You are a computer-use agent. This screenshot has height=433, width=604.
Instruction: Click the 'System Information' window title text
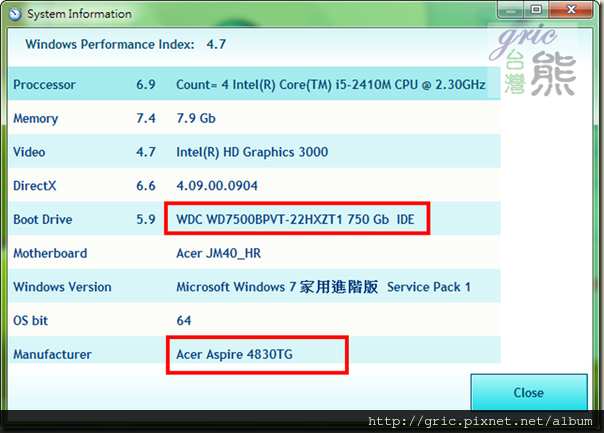tap(79, 14)
